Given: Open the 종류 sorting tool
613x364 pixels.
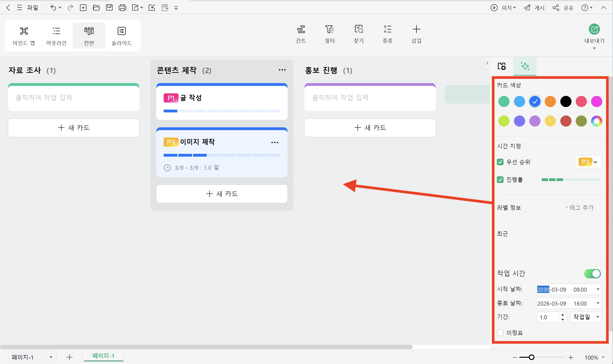Looking at the screenshot, I should [387, 34].
